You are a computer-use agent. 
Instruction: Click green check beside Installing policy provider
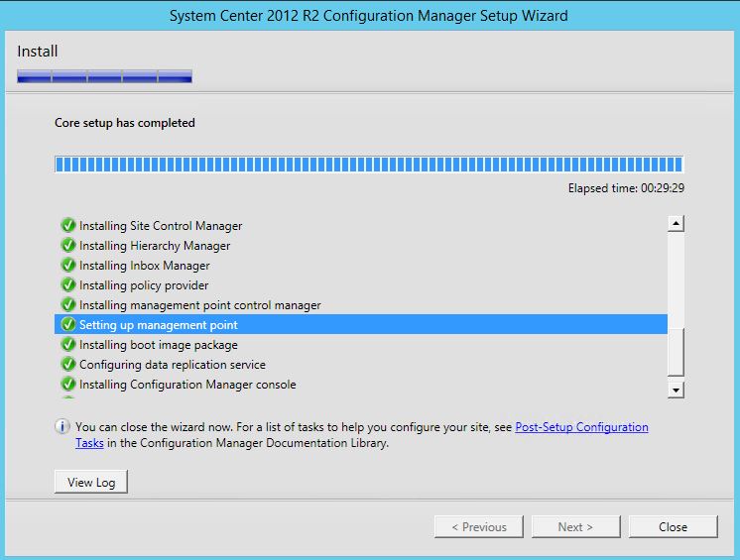(68, 284)
